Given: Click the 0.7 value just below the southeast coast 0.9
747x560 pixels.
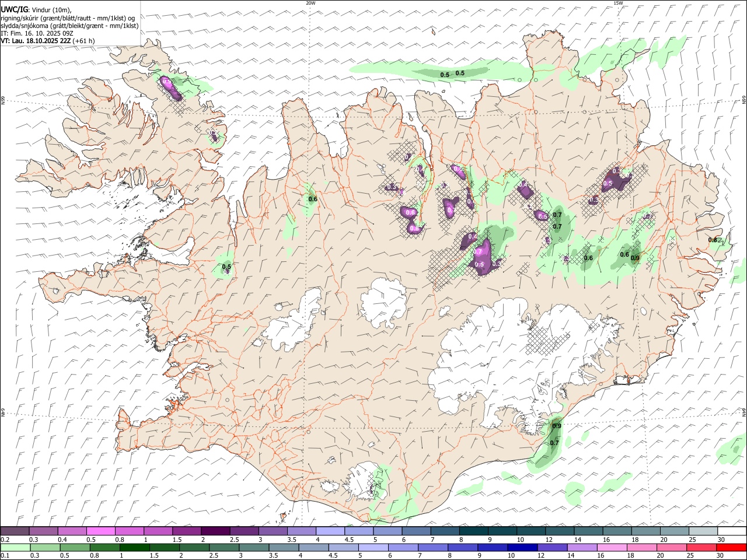Looking at the screenshot, I should [x=554, y=443].
